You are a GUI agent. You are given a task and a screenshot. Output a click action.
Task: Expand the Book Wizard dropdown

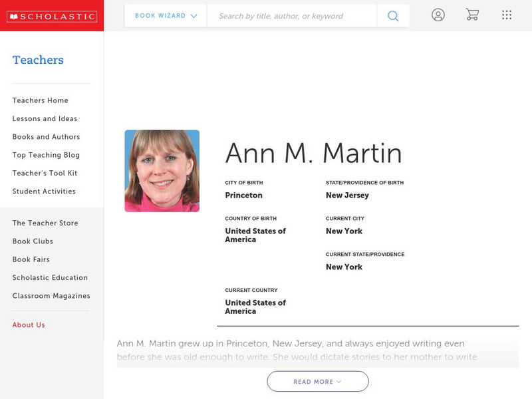tap(166, 16)
